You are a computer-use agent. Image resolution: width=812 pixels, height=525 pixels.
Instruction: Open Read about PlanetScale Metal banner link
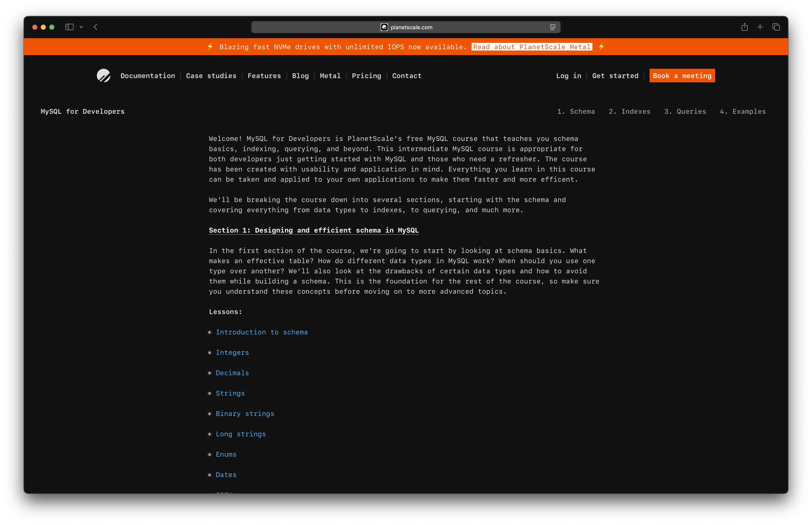[532, 47]
